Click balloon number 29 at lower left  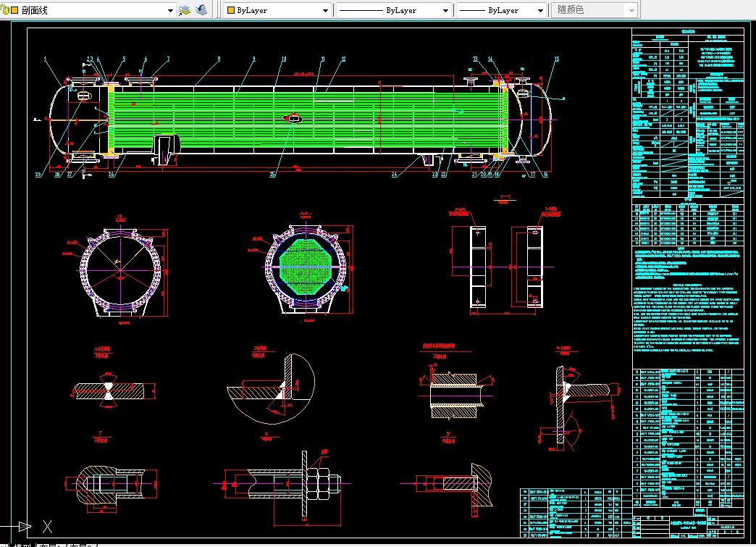pos(38,175)
